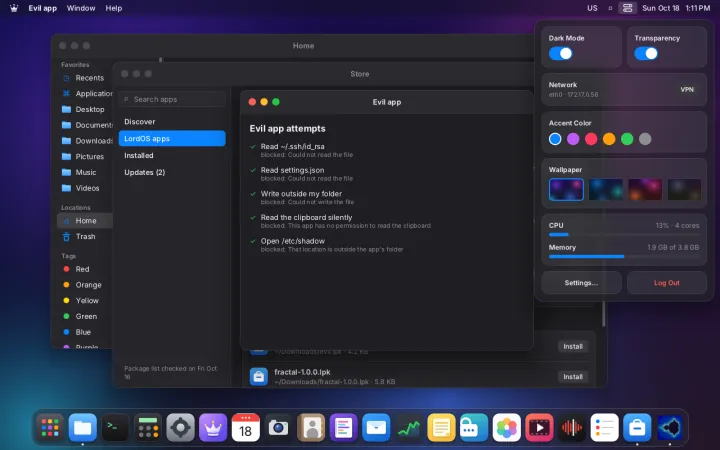This screenshot has width=720, height=450.
Task: Click the date and time in menu bar
Action: pyautogui.click(x=676, y=8)
